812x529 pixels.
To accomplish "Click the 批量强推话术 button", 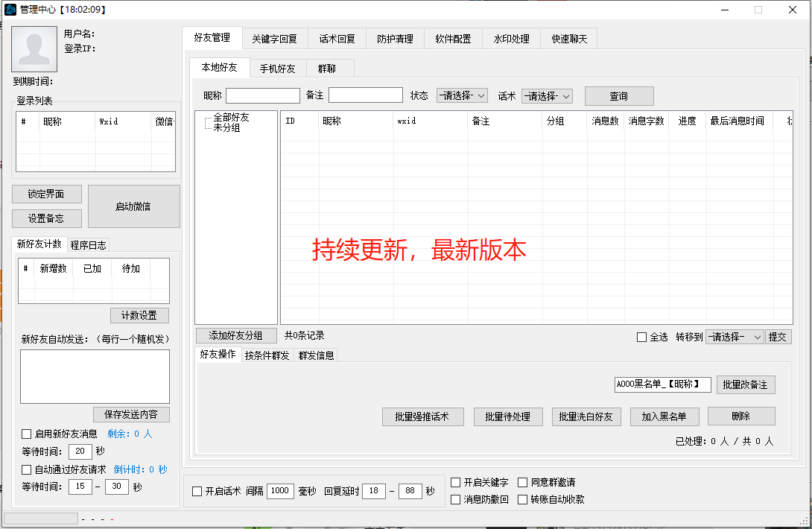I will (422, 416).
